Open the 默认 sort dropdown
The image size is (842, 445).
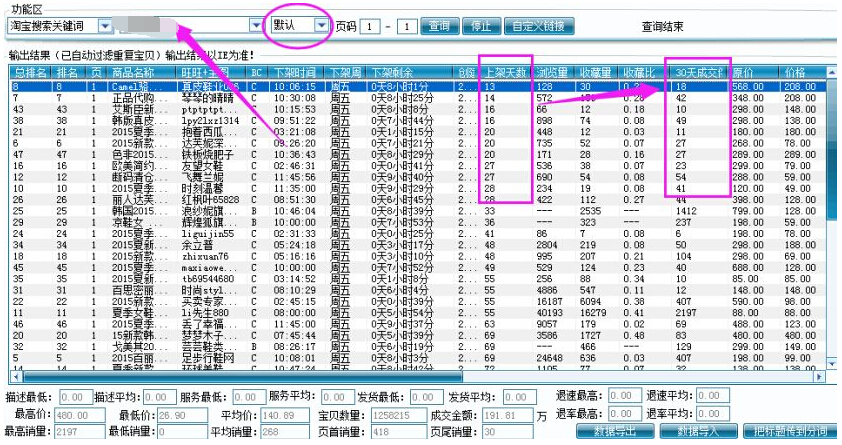321,25
